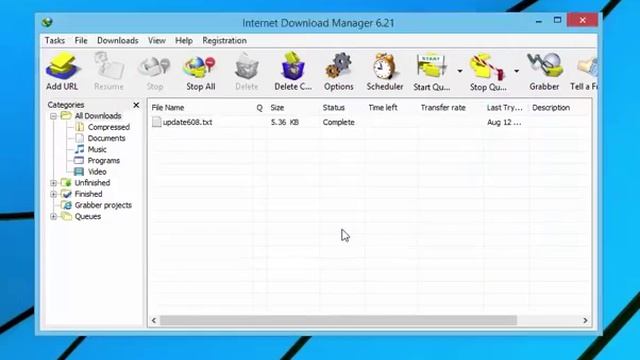The height and width of the screenshot is (360, 640).
Task: Select the Queues folder icon
Action: coord(66,216)
